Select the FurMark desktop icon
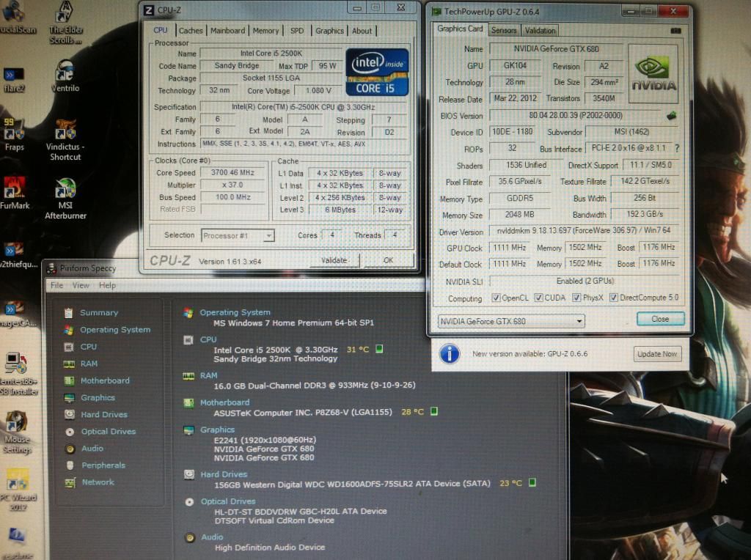The width and height of the screenshot is (751, 560). pyautogui.click(x=15, y=193)
